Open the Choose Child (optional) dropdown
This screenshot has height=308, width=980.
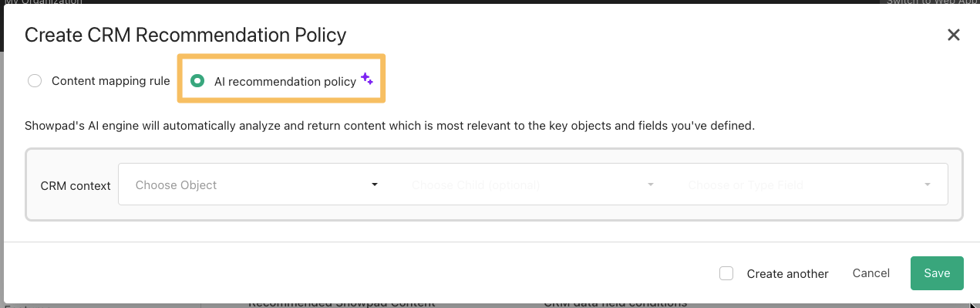tap(533, 184)
